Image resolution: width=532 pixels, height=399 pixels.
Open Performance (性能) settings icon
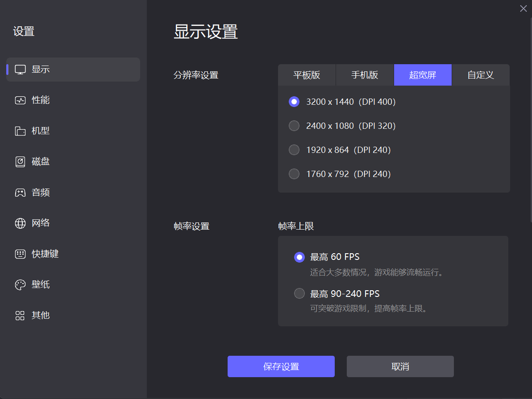coord(21,100)
